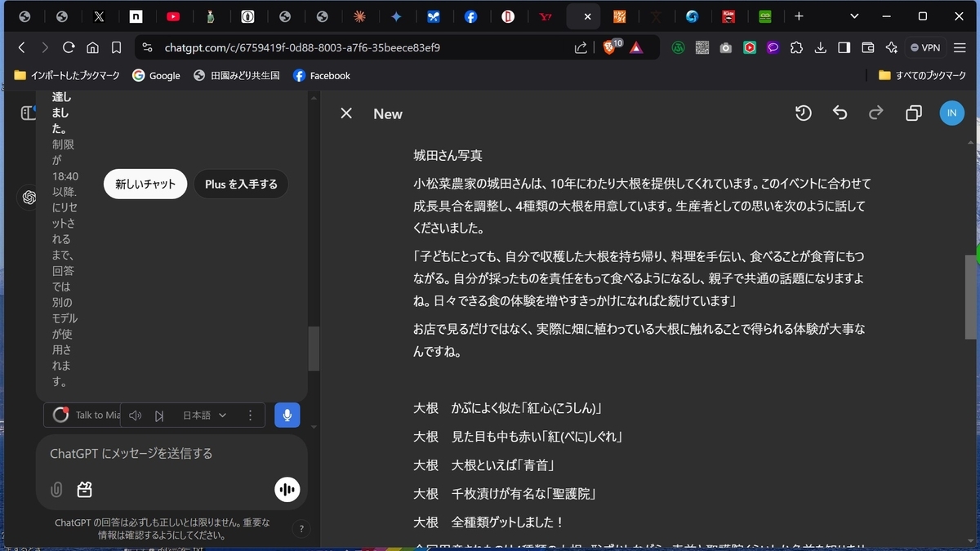
Task: Close the New canvas panel
Action: click(346, 113)
